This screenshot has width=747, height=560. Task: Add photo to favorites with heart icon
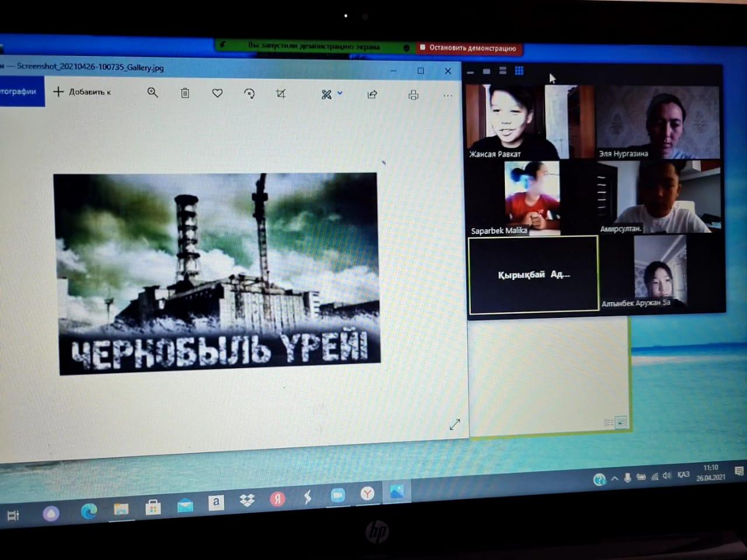coord(217,93)
